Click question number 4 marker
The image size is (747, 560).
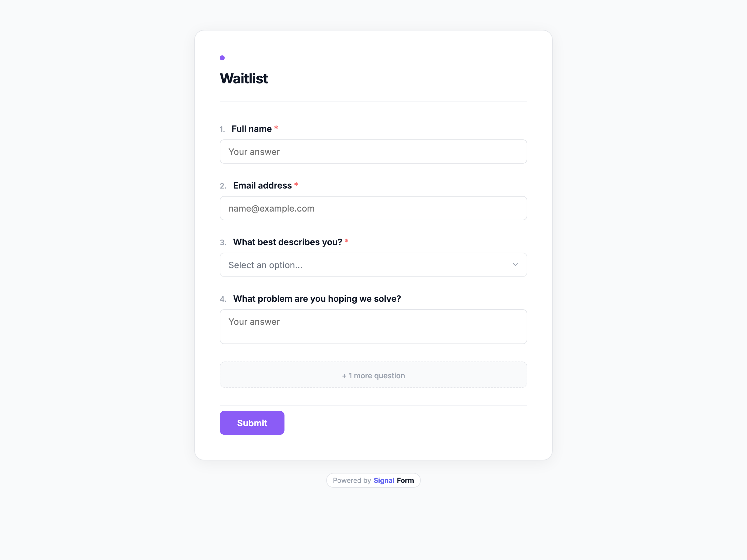(223, 299)
